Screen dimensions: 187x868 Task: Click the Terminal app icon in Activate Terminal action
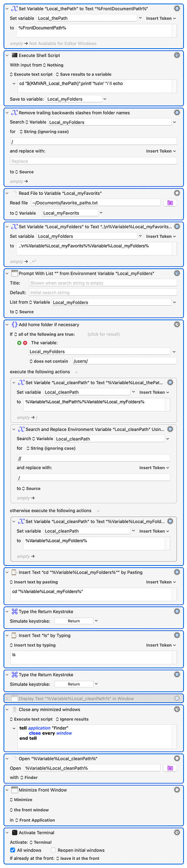[x=14, y=832]
